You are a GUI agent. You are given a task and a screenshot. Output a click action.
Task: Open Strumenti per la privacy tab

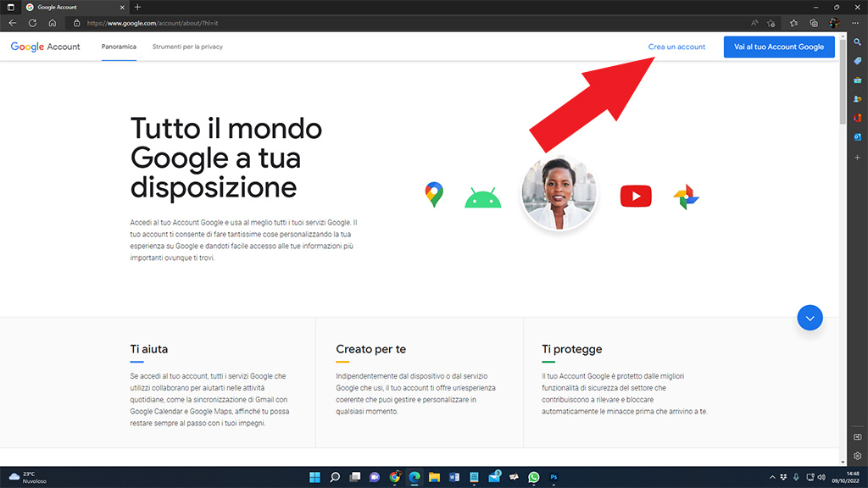[x=187, y=47]
